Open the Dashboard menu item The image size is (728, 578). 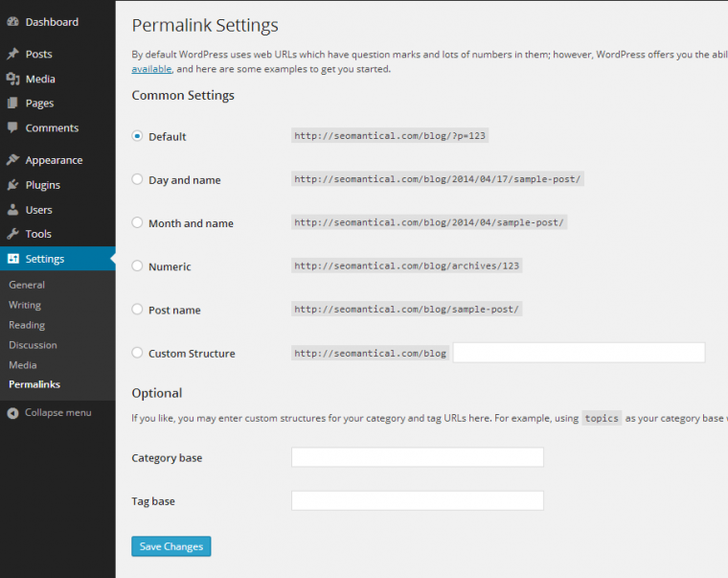tap(52, 22)
